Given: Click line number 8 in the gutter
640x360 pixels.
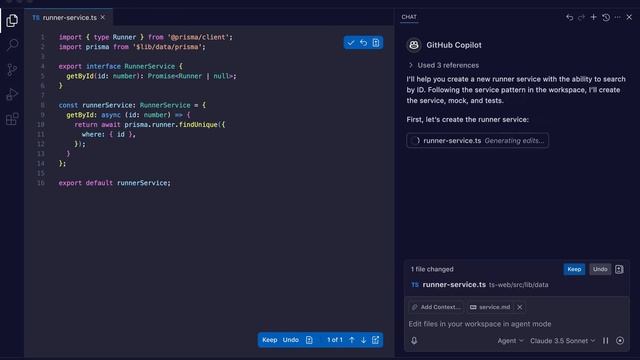Looking at the screenshot, I should tap(42, 105).
